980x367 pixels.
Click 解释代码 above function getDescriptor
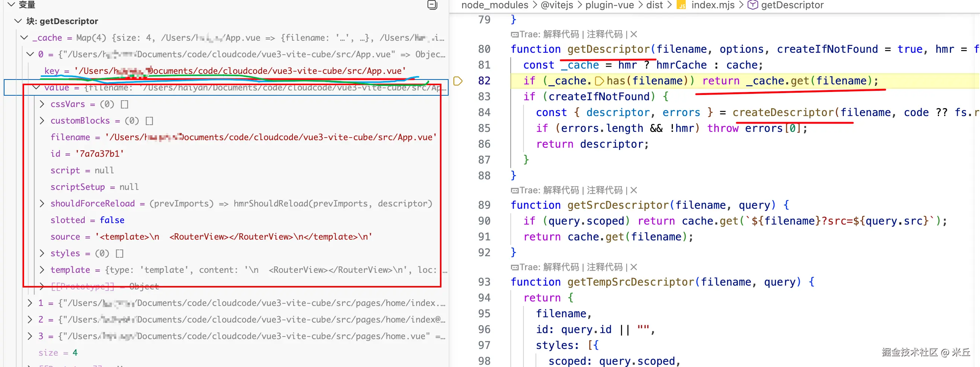click(561, 34)
